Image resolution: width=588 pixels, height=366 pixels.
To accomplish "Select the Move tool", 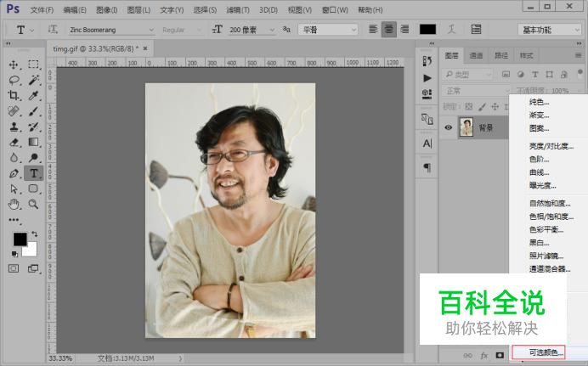I will coord(14,65).
